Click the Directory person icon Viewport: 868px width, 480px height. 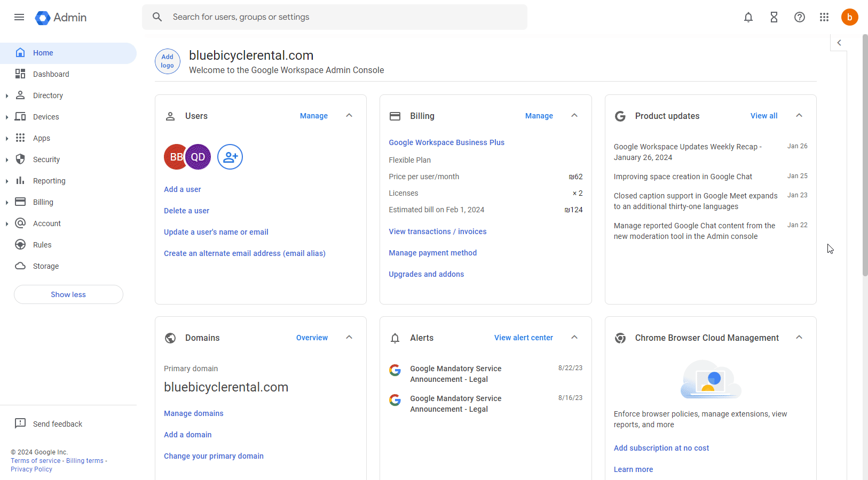[x=20, y=95]
